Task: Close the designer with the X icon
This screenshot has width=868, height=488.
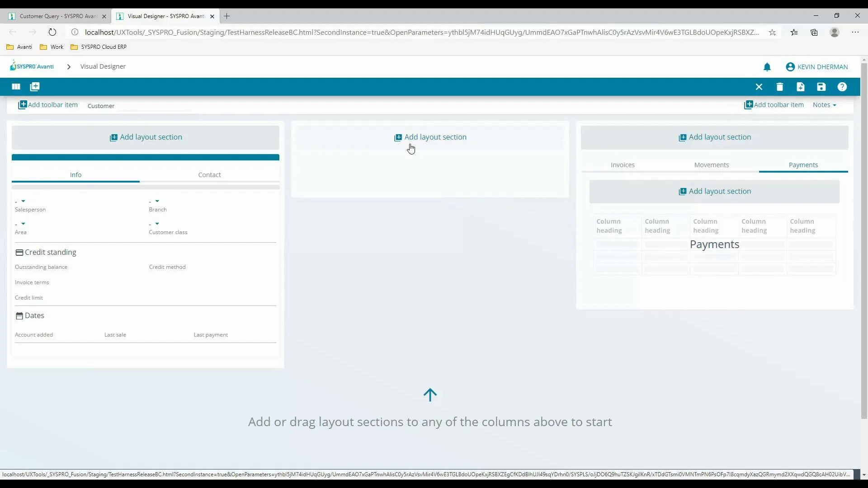Action: point(759,87)
